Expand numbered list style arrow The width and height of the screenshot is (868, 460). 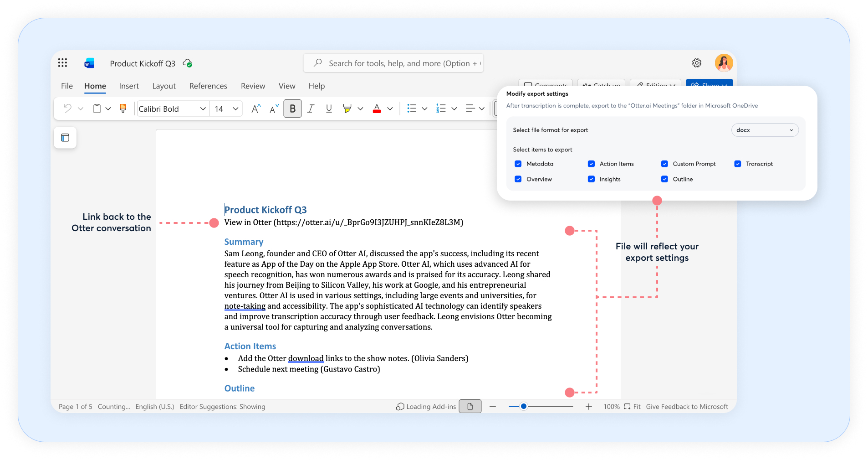click(454, 109)
